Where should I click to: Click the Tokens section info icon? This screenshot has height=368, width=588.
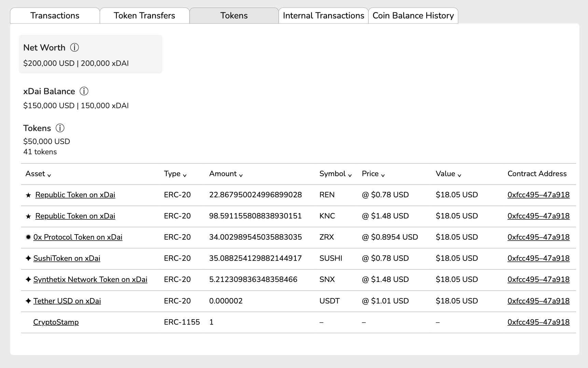(x=60, y=128)
